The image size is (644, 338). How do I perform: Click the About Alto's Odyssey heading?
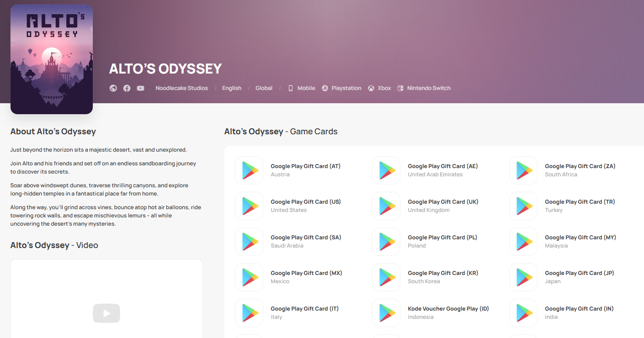[x=53, y=132]
